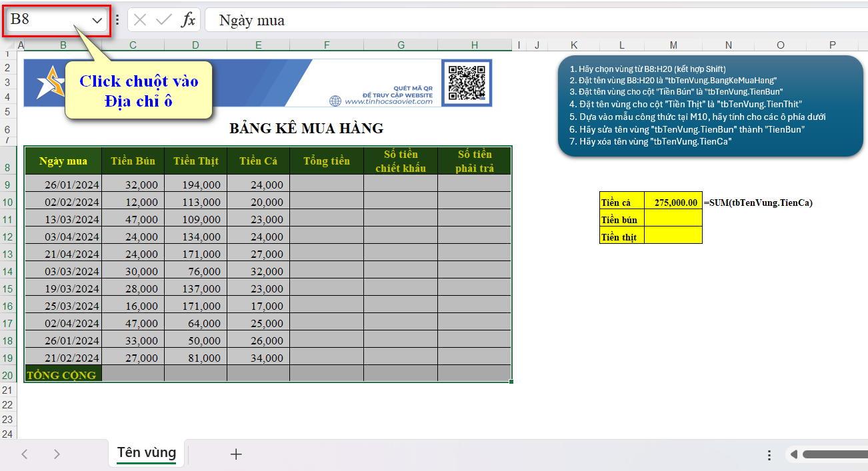Switch to the "Tên vùng" sheet tab

[x=147, y=453]
